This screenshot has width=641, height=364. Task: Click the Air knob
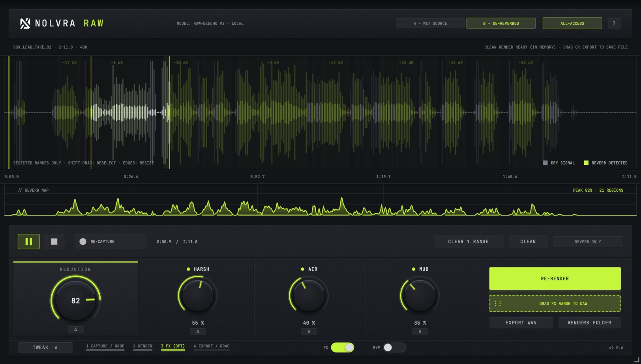click(x=309, y=295)
